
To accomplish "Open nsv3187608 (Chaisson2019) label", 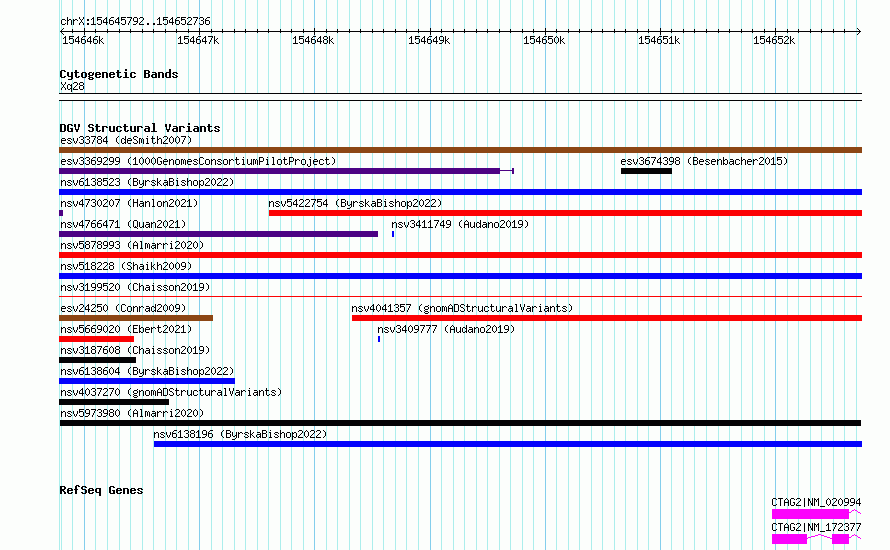I will click(135, 350).
